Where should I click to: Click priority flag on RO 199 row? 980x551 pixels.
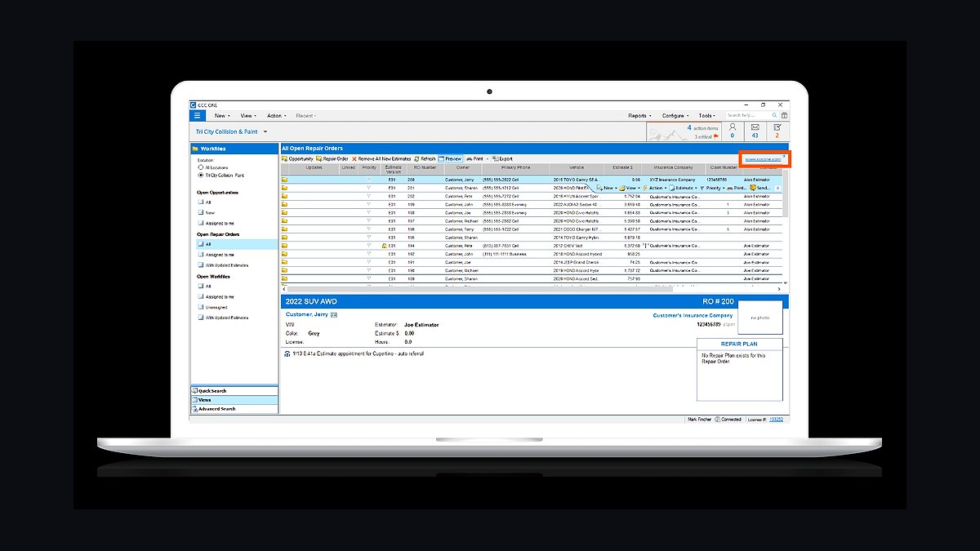[x=368, y=204]
